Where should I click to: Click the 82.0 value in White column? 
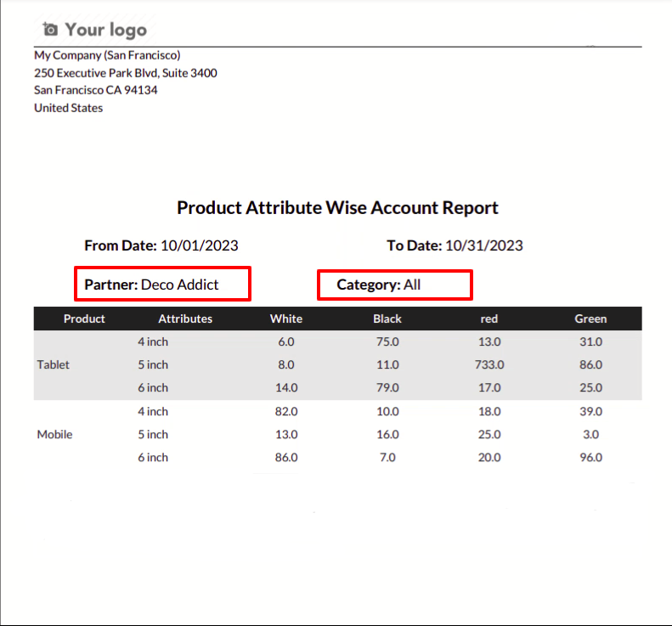click(x=285, y=411)
